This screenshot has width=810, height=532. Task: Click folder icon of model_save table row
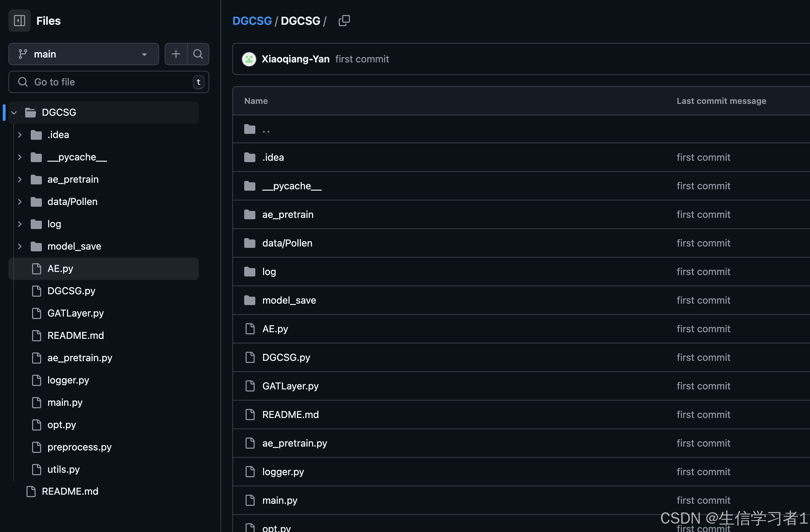[x=250, y=301]
